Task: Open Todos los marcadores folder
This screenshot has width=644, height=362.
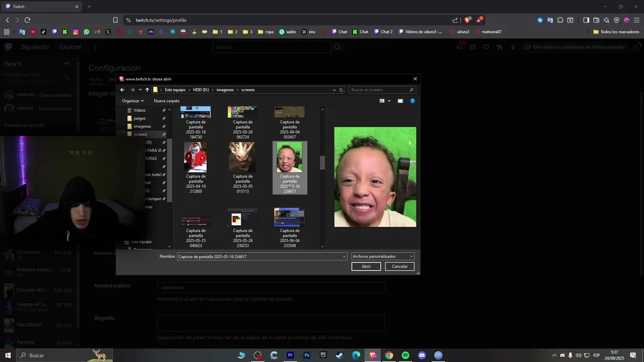Action: point(616,32)
